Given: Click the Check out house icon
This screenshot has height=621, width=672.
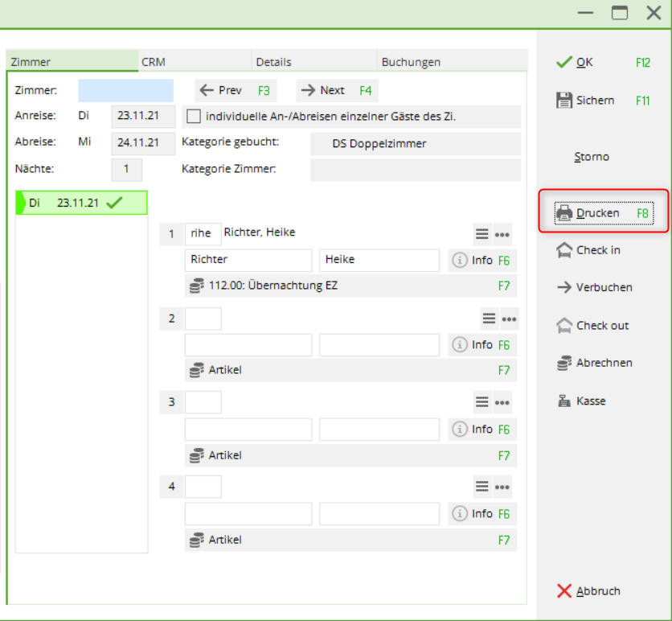Looking at the screenshot, I should tap(564, 326).
